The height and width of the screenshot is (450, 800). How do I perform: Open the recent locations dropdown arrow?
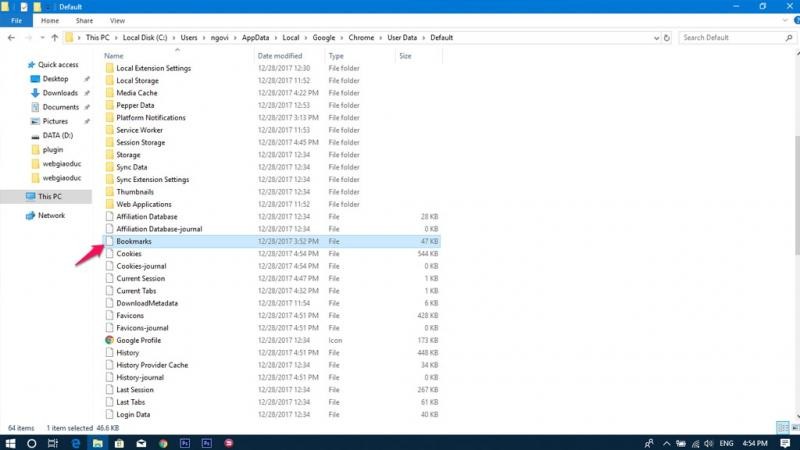click(40, 38)
